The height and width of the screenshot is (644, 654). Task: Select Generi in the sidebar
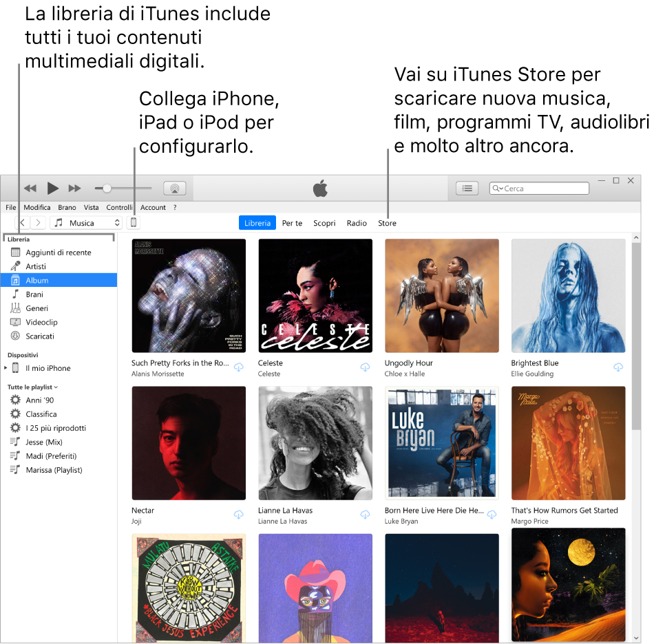pos(59,308)
